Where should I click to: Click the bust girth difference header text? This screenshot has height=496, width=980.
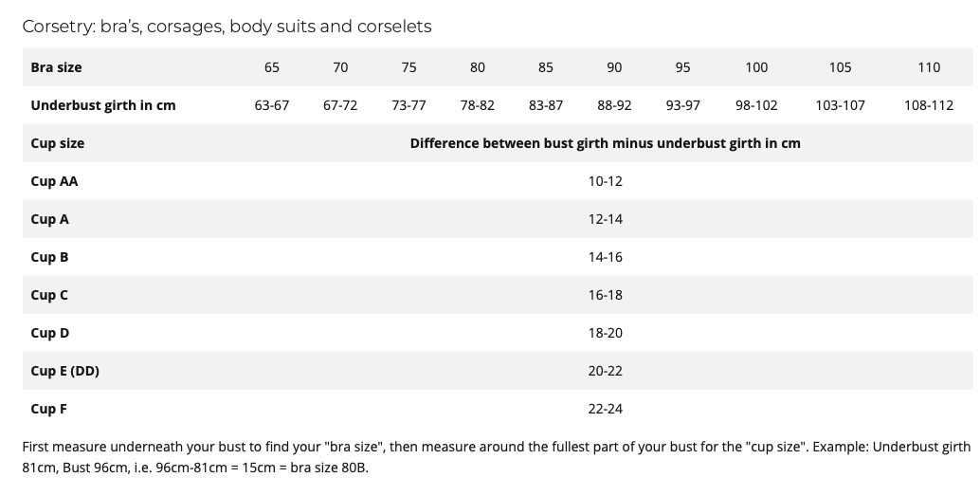605,143
